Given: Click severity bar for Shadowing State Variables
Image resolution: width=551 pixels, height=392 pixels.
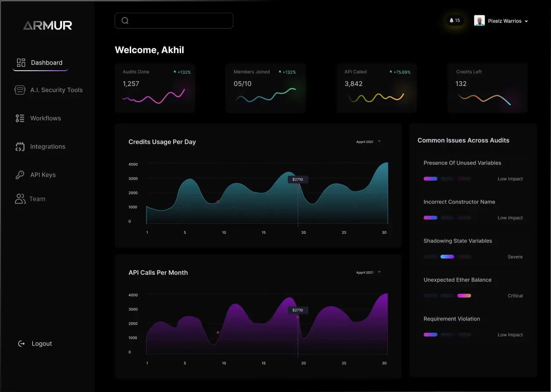Looking at the screenshot, I should [447, 257].
